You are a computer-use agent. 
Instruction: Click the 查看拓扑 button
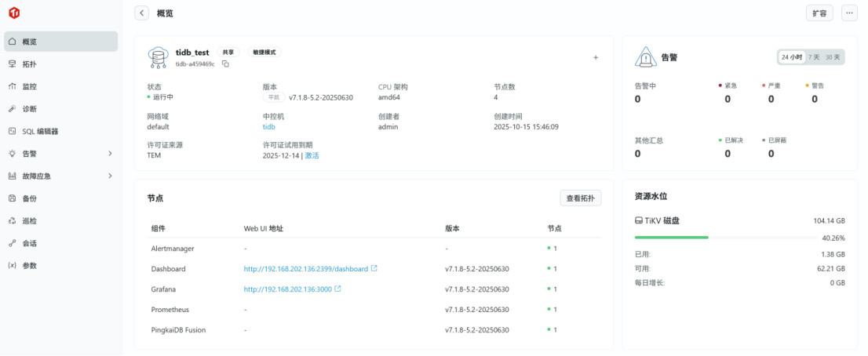[x=581, y=198]
